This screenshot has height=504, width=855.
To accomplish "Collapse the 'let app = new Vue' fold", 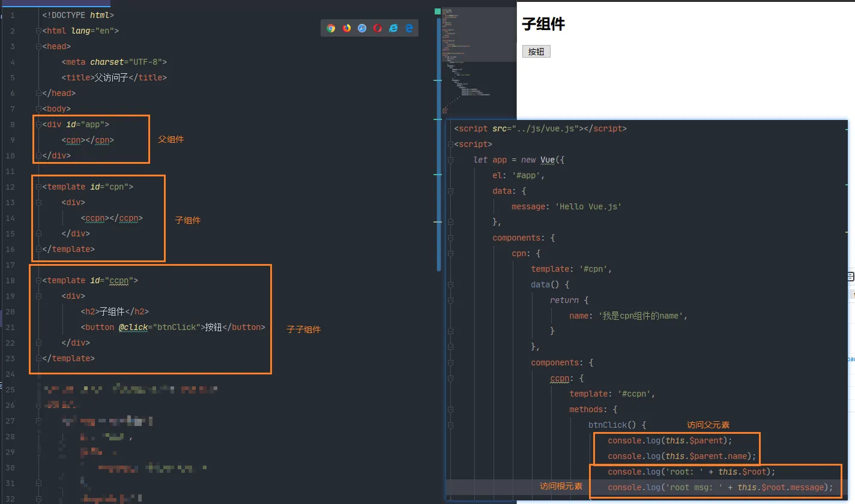I will 450,160.
